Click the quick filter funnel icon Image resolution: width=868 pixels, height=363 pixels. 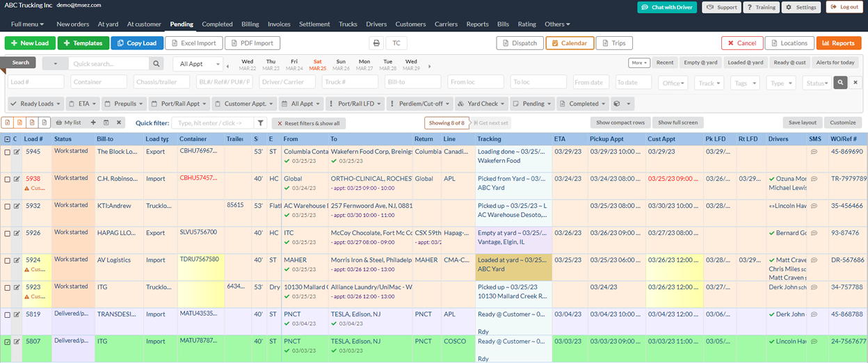point(261,123)
